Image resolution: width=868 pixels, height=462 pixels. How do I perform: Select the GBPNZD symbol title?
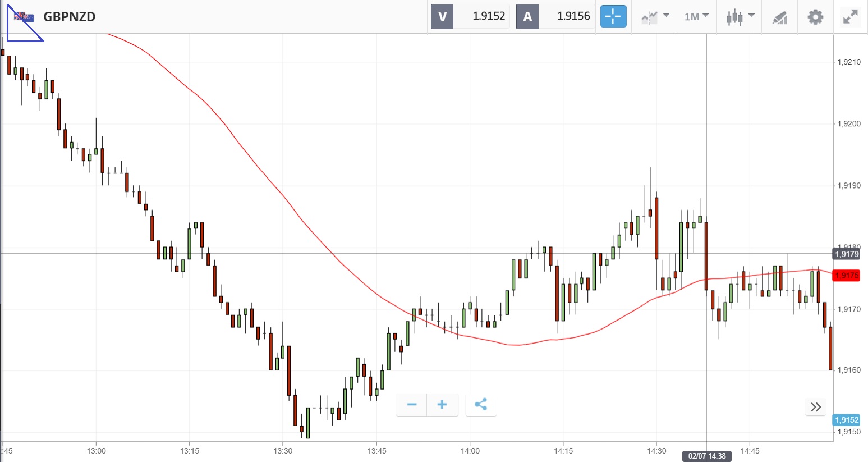[70, 17]
